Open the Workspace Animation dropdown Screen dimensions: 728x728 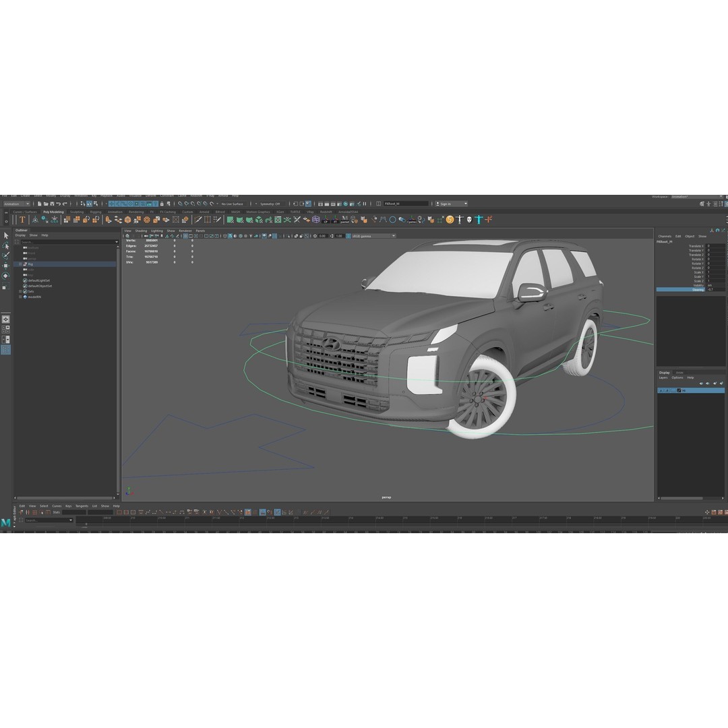(x=698, y=197)
